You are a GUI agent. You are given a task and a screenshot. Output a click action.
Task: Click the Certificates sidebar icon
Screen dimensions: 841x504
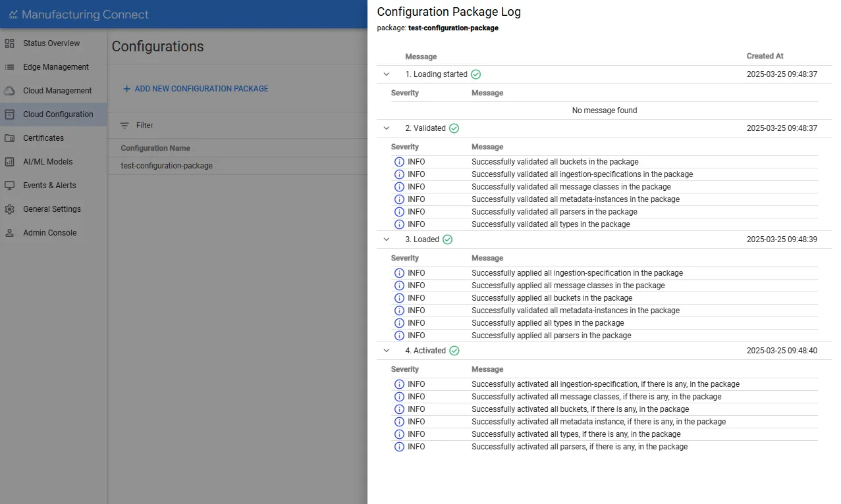click(9, 138)
